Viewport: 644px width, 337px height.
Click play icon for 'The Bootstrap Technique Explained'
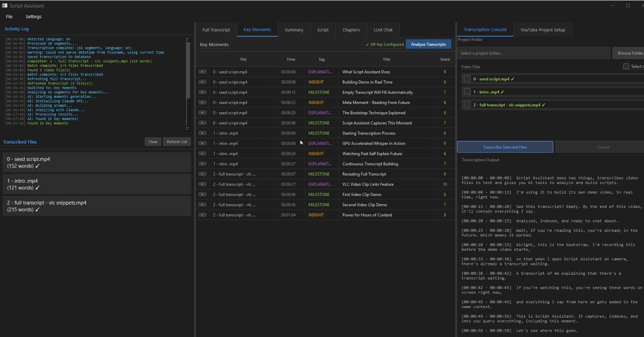[x=202, y=113]
